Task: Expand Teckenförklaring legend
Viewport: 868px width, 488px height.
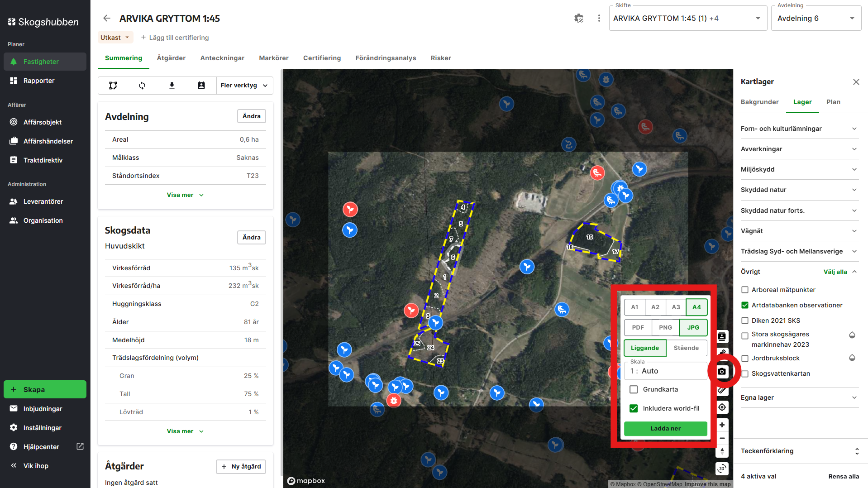Action: coord(799,451)
